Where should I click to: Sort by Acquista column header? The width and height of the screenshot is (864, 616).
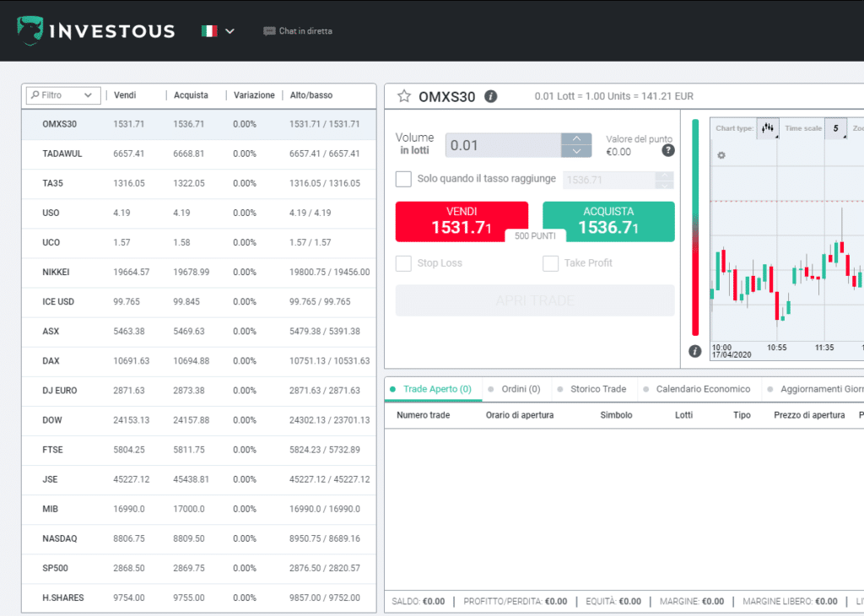[x=191, y=95]
